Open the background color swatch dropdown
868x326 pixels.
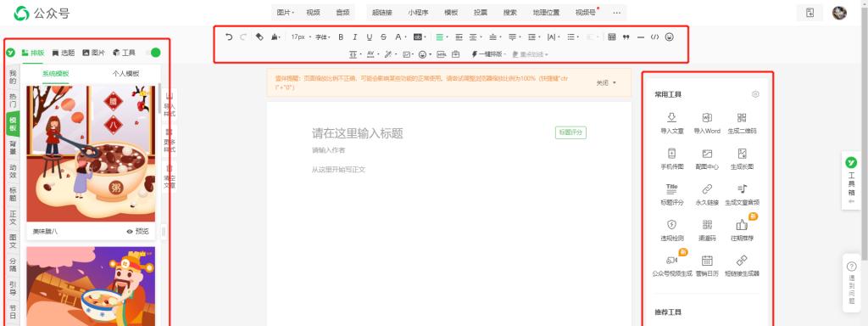[x=420, y=37]
